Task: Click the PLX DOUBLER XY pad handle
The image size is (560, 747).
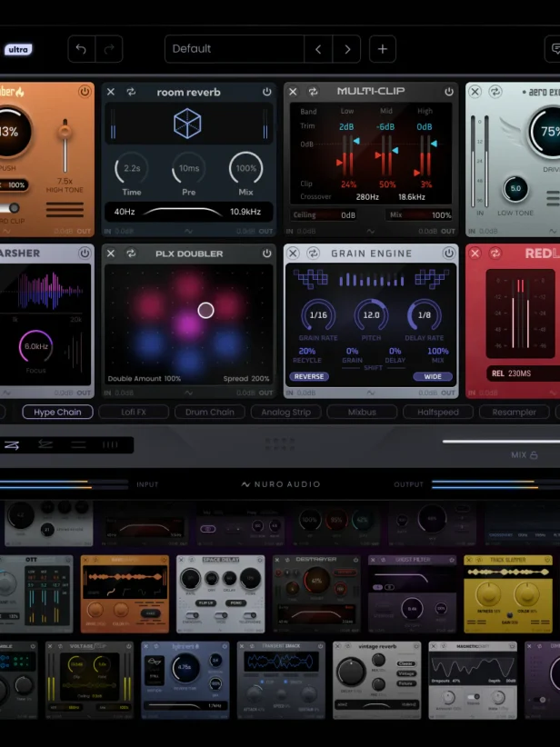Action: click(x=205, y=311)
